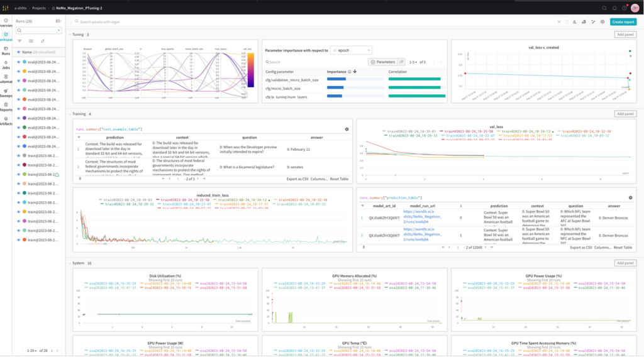Open the runs group icon

(x=31, y=41)
